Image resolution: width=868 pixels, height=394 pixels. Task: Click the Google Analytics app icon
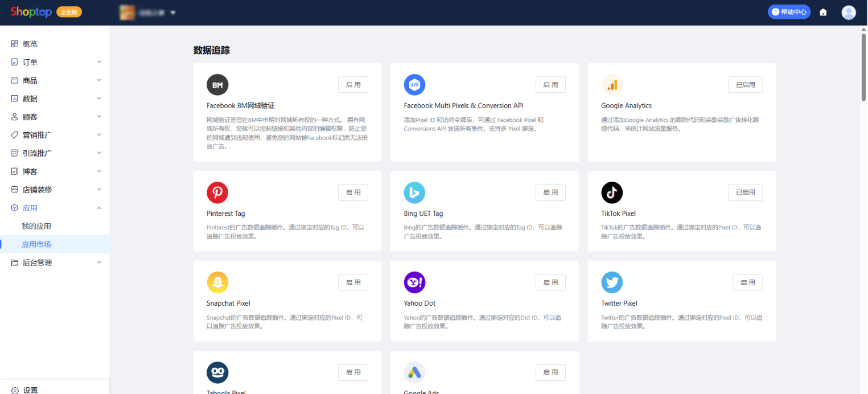pyautogui.click(x=612, y=85)
